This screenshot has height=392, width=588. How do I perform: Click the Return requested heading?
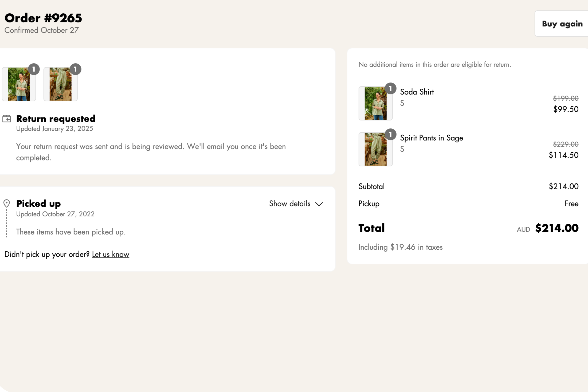(56, 119)
